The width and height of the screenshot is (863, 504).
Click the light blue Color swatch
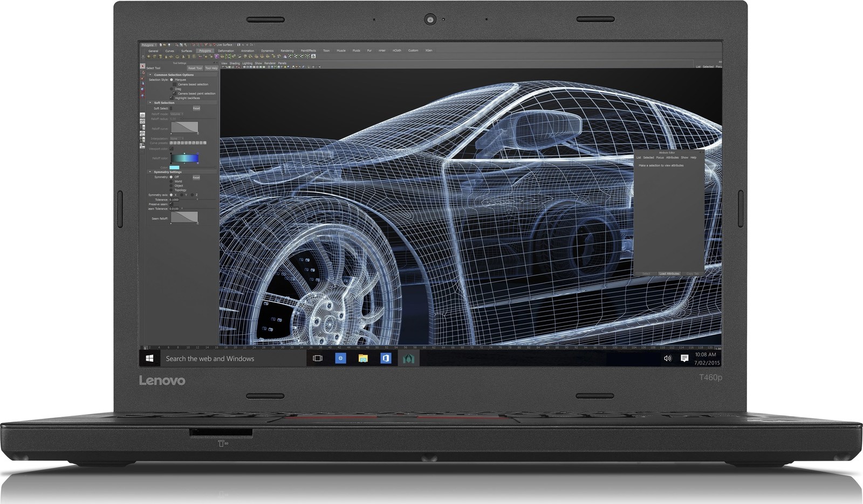[x=174, y=168]
